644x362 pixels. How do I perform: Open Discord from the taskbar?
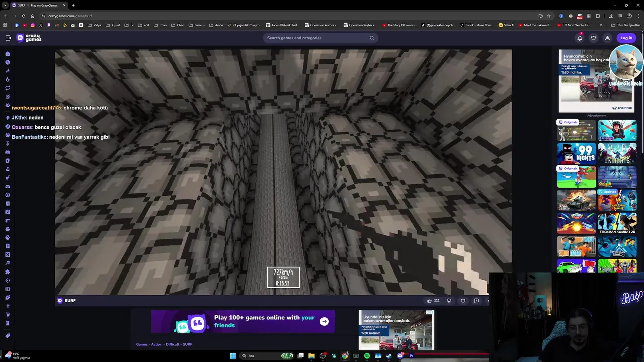(400, 356)
